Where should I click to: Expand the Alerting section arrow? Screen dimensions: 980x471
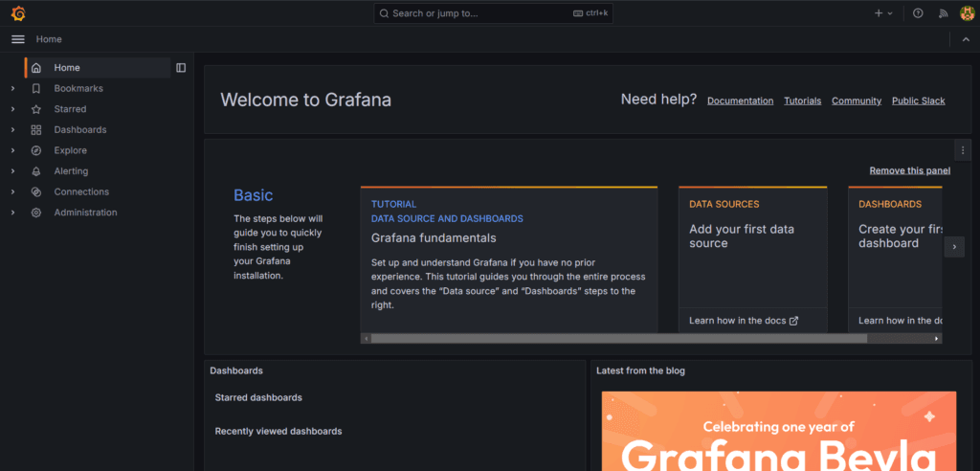[x=12, y=170]
